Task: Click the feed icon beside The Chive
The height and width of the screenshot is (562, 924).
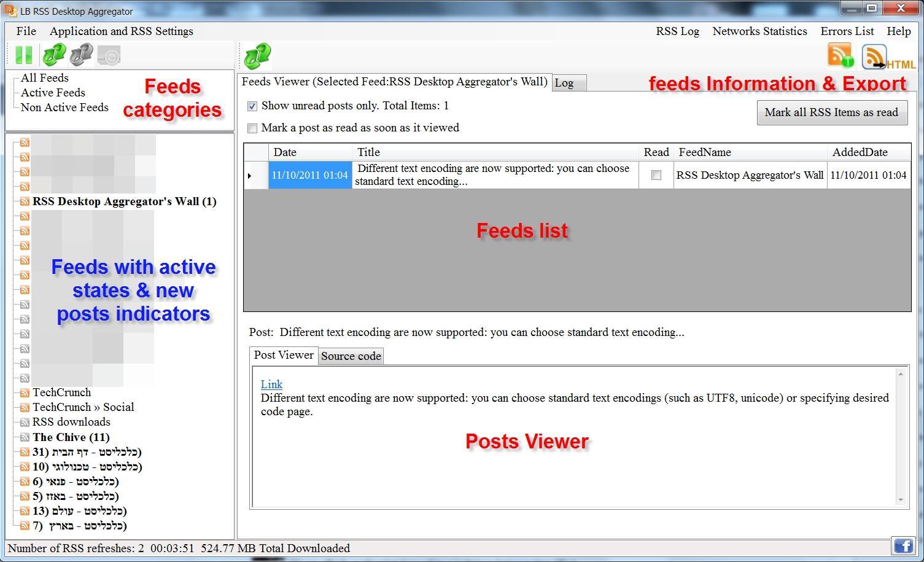Action: click(25, 437)
